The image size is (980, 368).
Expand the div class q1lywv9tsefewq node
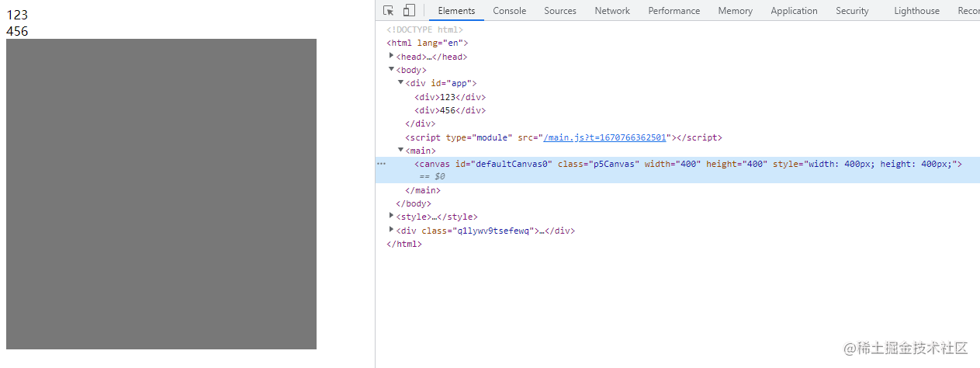point(392,230)
